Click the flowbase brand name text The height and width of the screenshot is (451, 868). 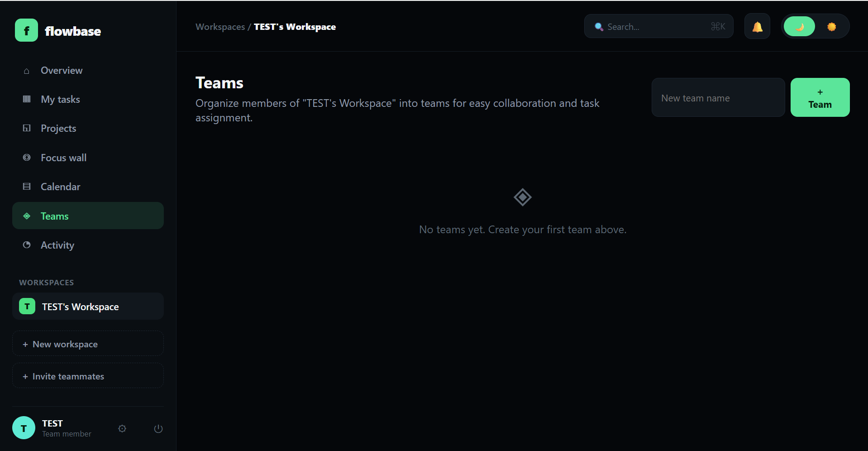click(x=73, y=31)
